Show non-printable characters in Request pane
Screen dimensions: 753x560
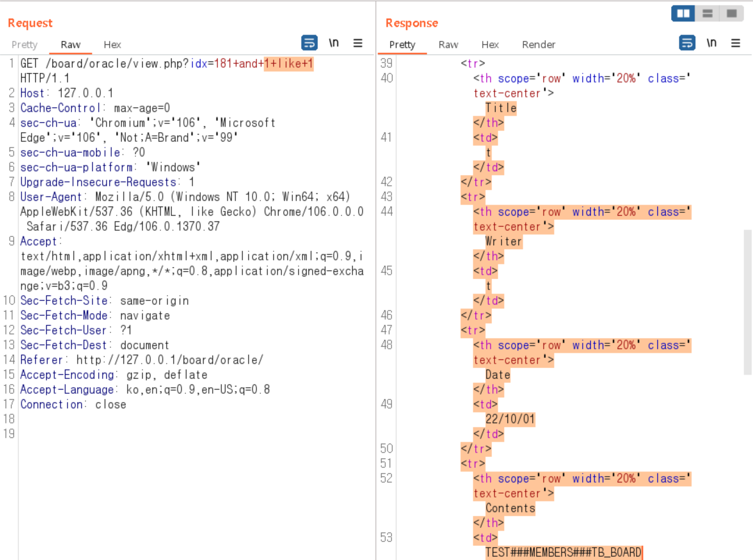[334, 43]
